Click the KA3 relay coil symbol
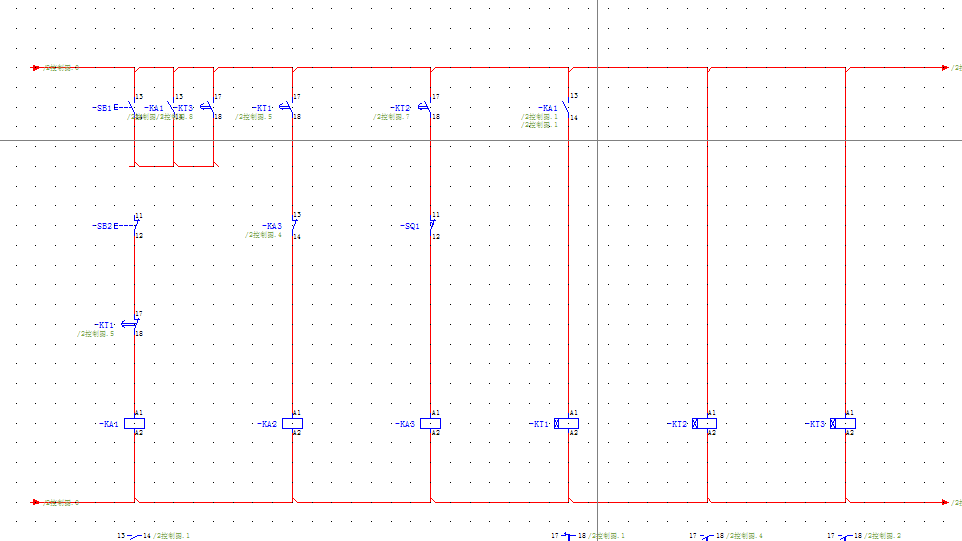Image resolution: width=962 pixels, height=541 pixels. [x=431, y=424]
